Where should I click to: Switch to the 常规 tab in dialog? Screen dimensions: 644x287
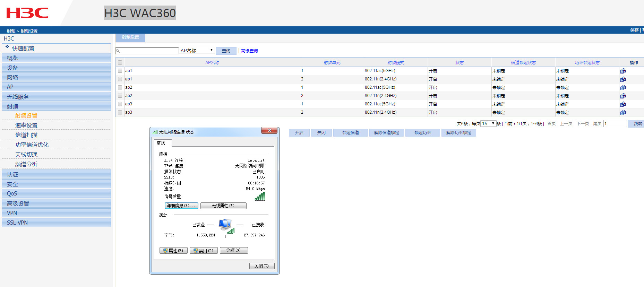(x=161, y=143)
